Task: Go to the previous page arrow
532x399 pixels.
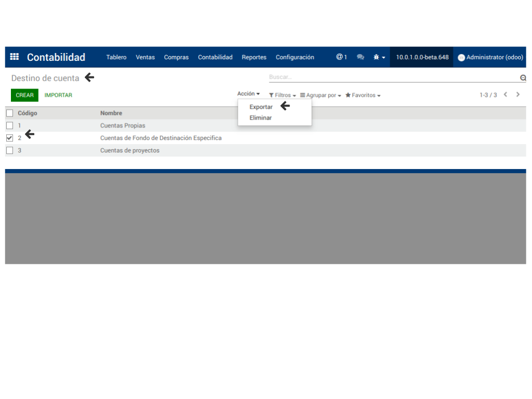Action: click(x=505, y=95)
